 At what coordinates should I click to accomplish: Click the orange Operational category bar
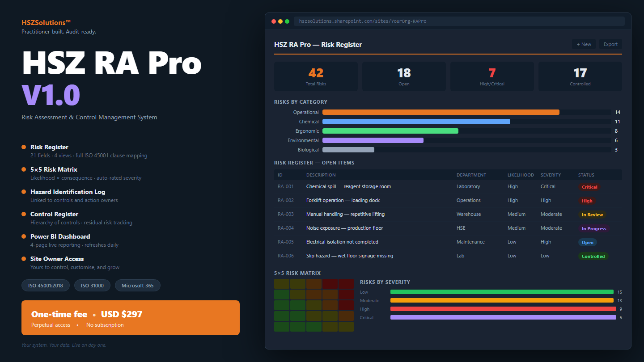tap(441, 112)
